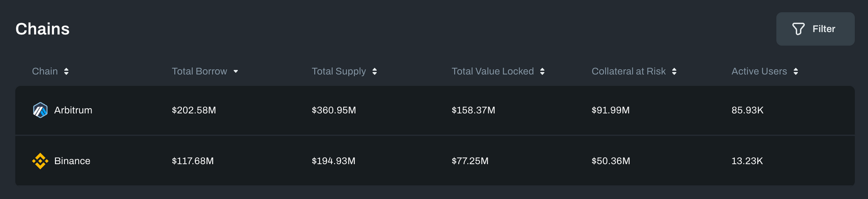Click the Chain column sort arrows

pyautogui.click(x=66, y=72)
